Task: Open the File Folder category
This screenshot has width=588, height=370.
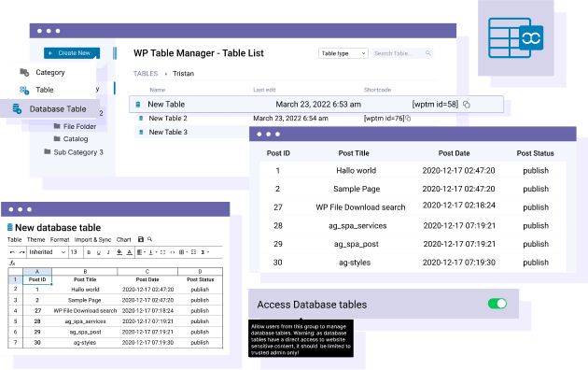Action: pos(79,126)
